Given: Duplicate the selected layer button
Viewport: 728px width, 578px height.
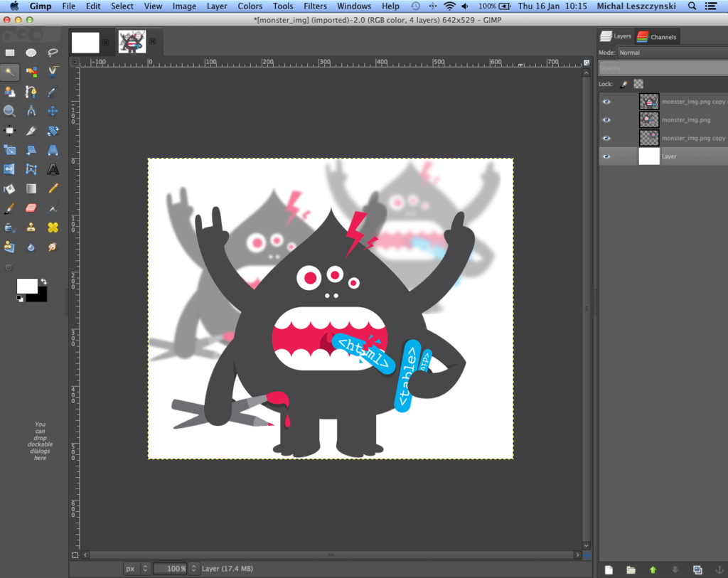Looking at the screenshot, I should pos(697,569).
